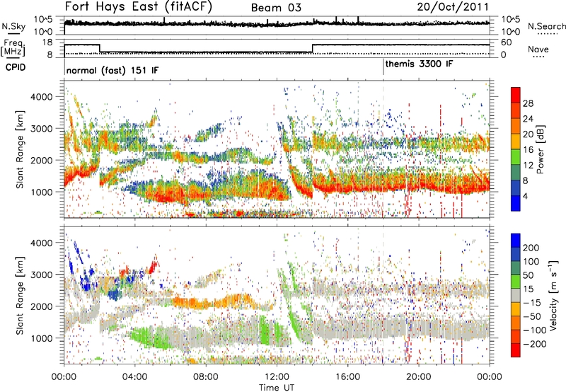Viewport: 566px width, 392px height.
Task: Select red bottom velocity colorbar swatch
Action: coord(516,350)
